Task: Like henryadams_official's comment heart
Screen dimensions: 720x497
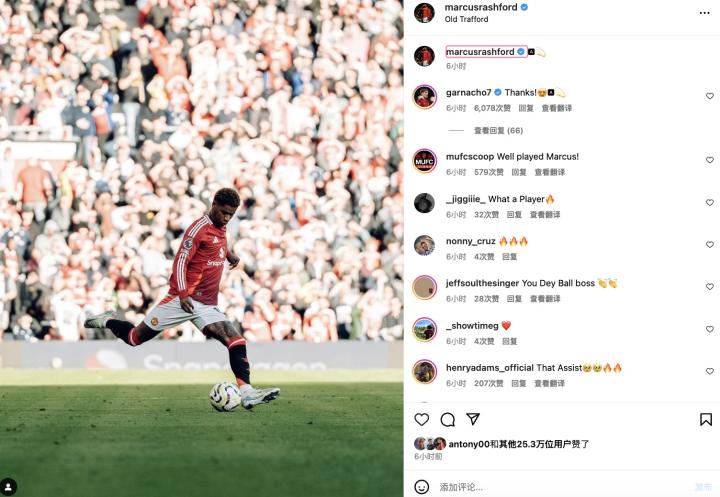Action: click(709, 371)
